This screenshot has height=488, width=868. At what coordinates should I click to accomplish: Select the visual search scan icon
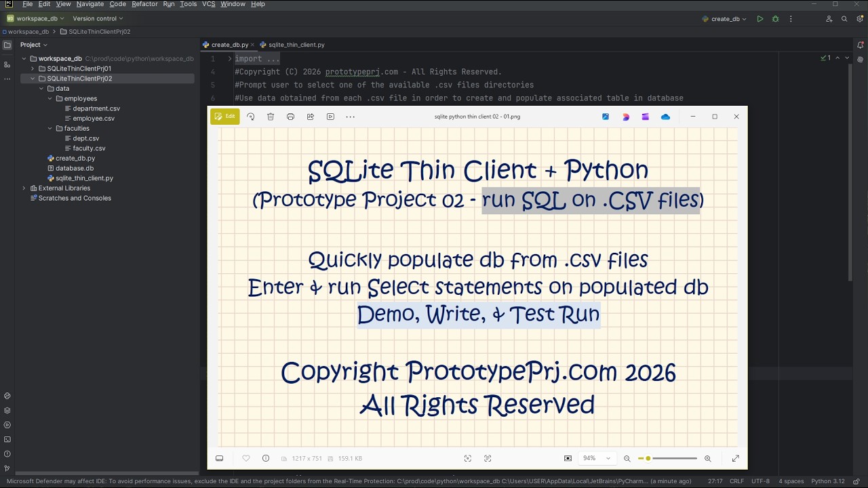468,459
